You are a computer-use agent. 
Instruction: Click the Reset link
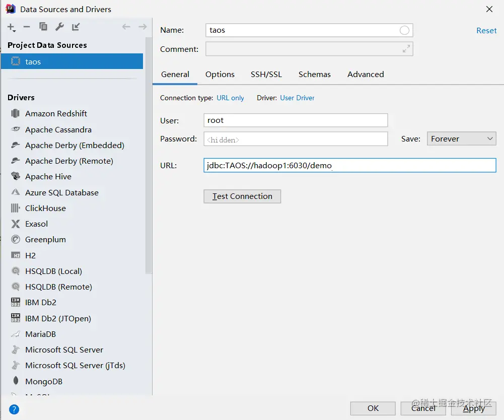coord(486,31)
